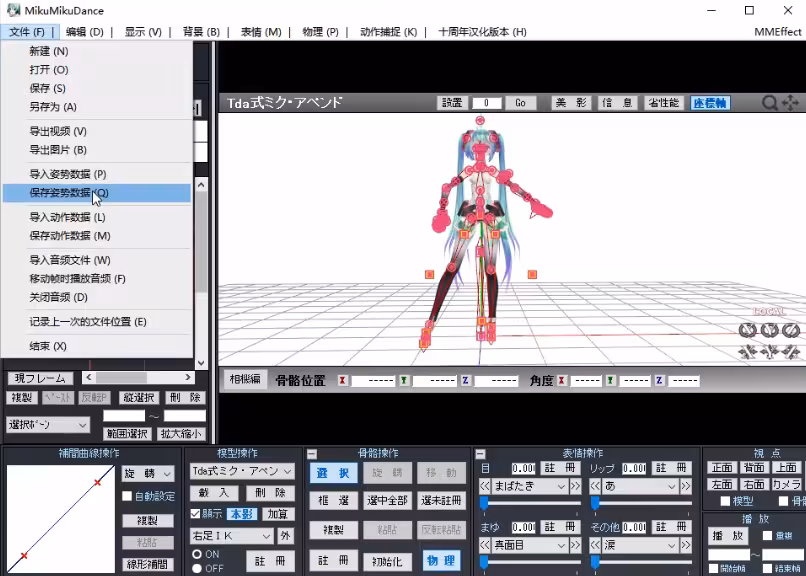Open the 右足ＩＫ dropdown
Viewport: 806px width, 576px height.
click(231, 536)
